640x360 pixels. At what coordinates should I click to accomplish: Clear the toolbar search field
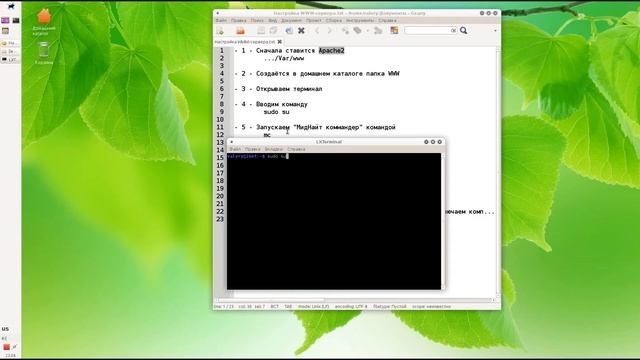(x=453, y=31)
